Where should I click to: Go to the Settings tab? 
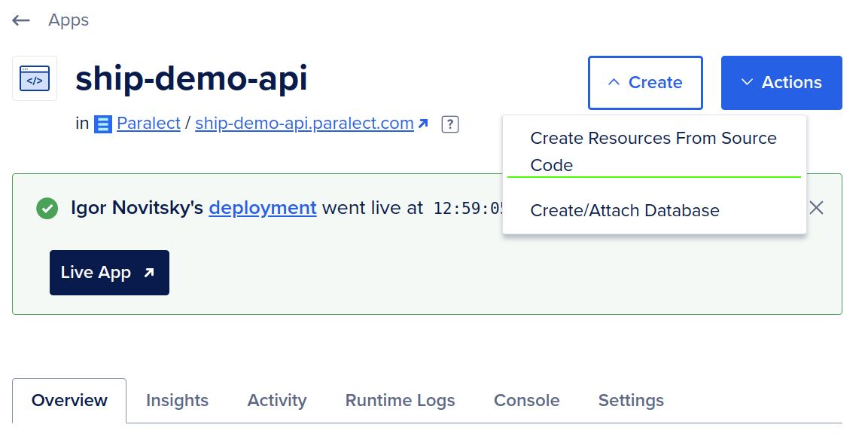click(631, 400)
